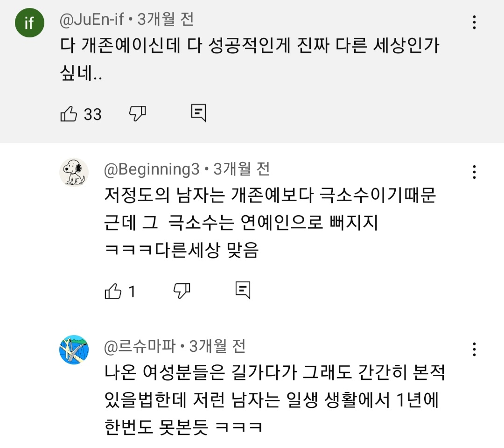The image size is (504, 448).
Task: Click "3개월 전" timestamp beside @Beginning3
Action: 242,169
